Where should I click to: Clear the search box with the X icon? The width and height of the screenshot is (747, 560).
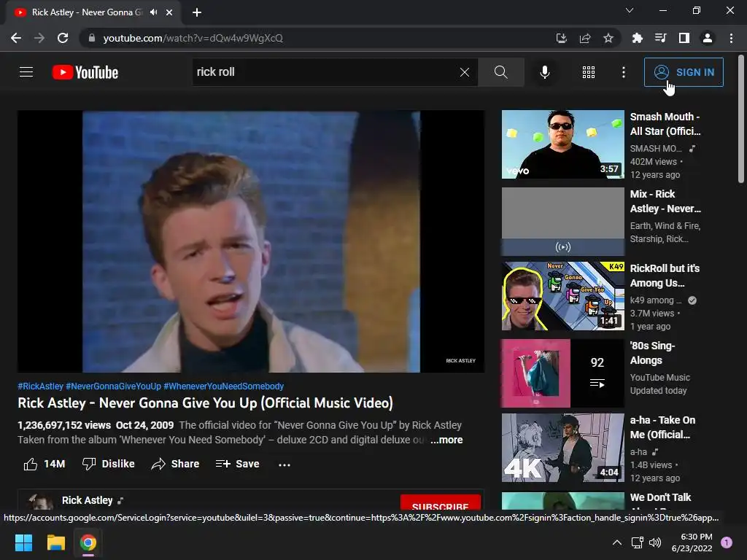point(465,72)
